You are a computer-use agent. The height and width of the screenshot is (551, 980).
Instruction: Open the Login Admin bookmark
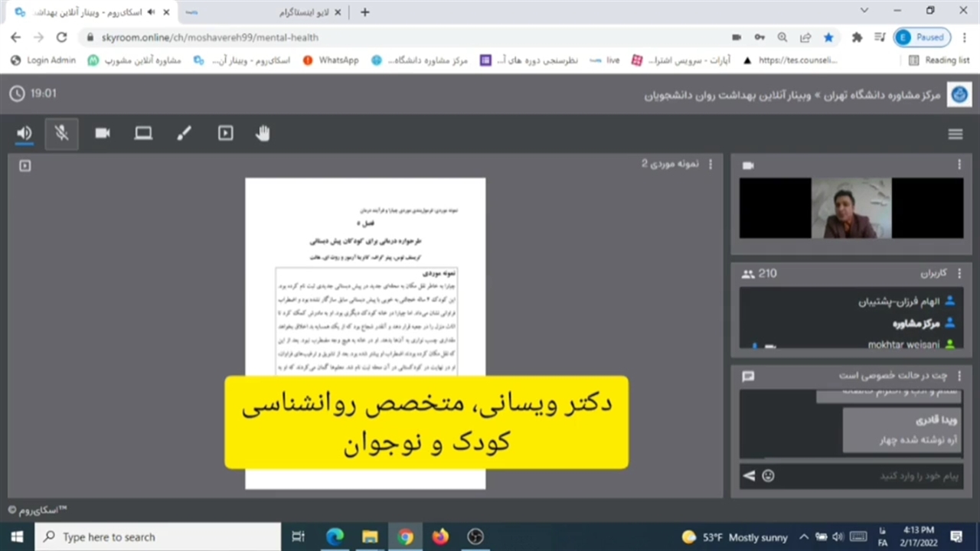tap(44, 60)
